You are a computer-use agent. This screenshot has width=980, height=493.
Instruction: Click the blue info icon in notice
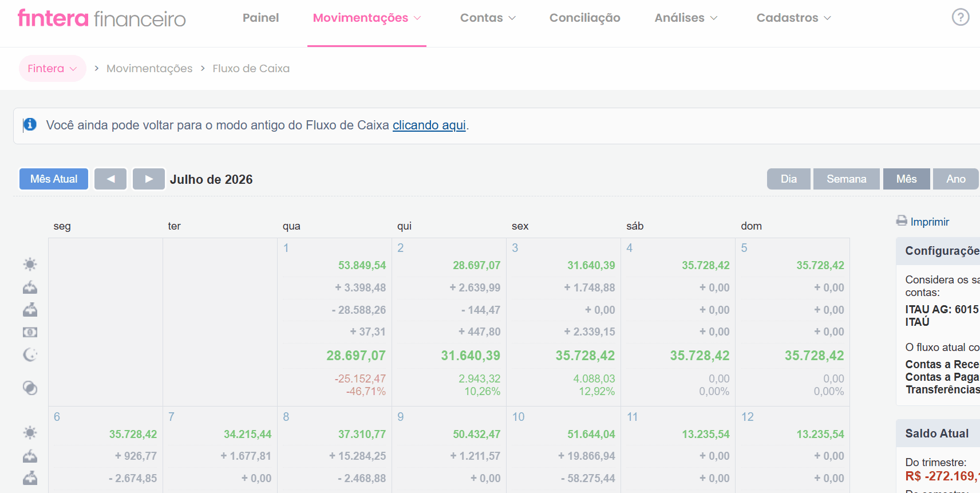pyautogui.click(x=30, y=124)
